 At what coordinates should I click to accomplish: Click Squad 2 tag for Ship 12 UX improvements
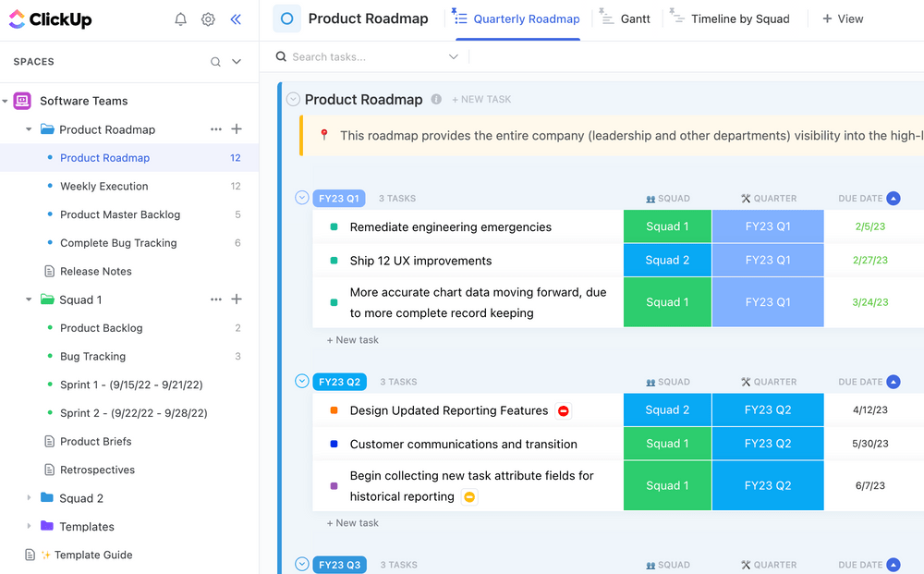667,260
